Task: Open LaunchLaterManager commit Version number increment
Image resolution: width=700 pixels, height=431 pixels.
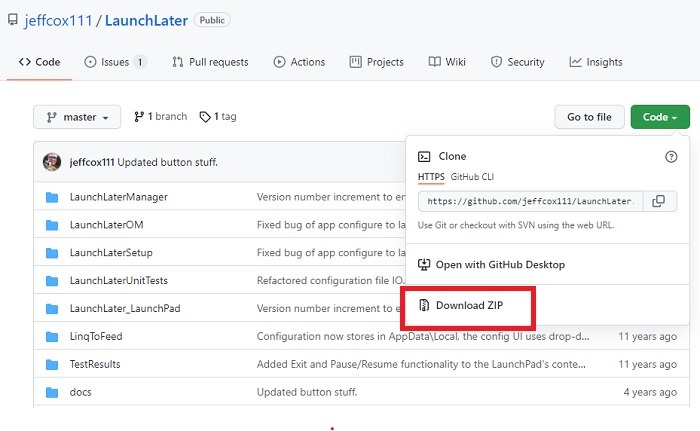Action: pyautogui.click(x=331, y=197)
